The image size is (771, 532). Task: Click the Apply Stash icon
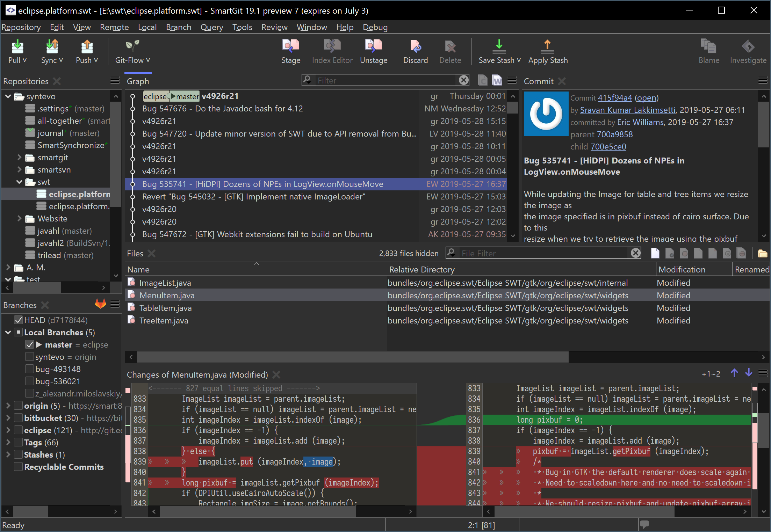tap(547, 51)
